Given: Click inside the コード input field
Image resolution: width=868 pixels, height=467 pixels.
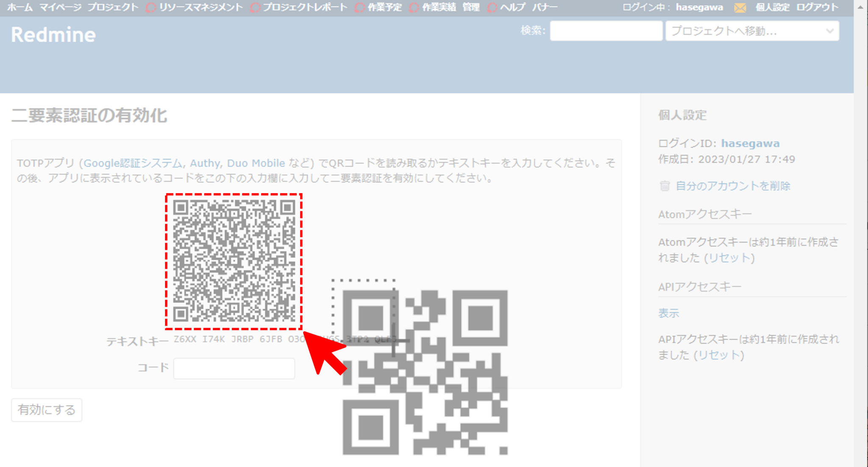Looking at the screenshot, I should coord(234,368).
